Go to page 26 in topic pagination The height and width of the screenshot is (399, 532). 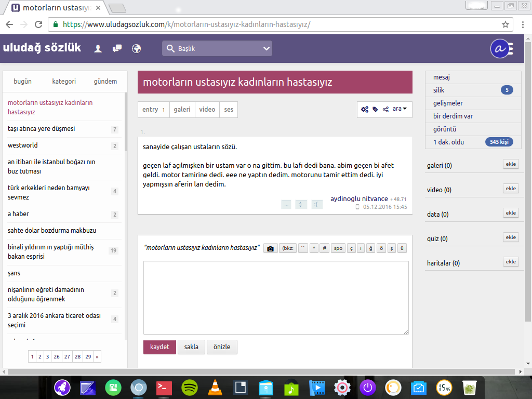(57, 356)
